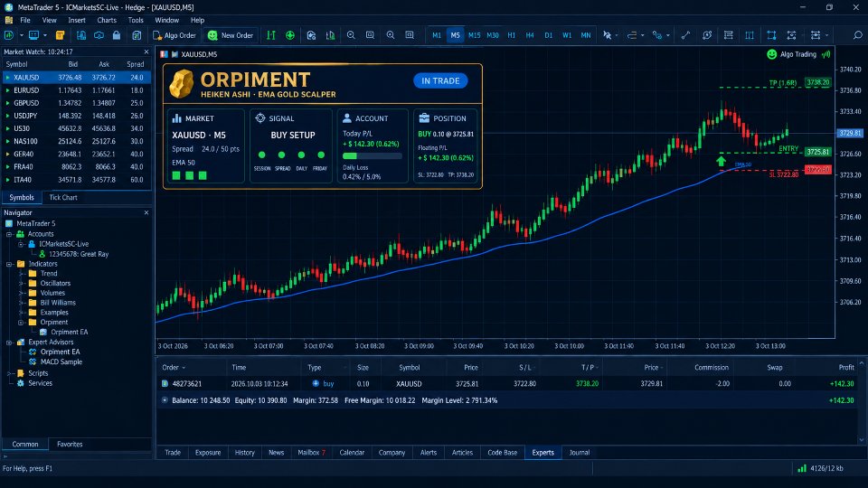
Task: Expand the Scripts tree node
Action: point(9,373)
